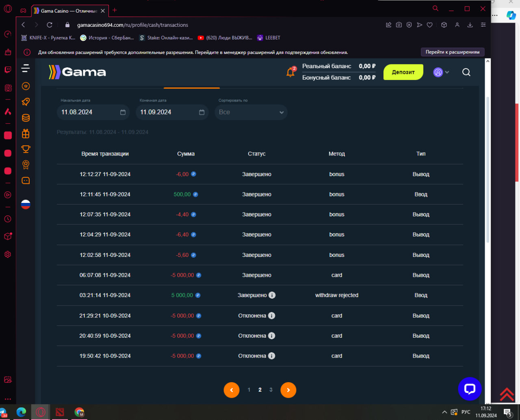520x420 pixels.
Task: Open Windows notification center icon
Action: (x=507, y=413)
